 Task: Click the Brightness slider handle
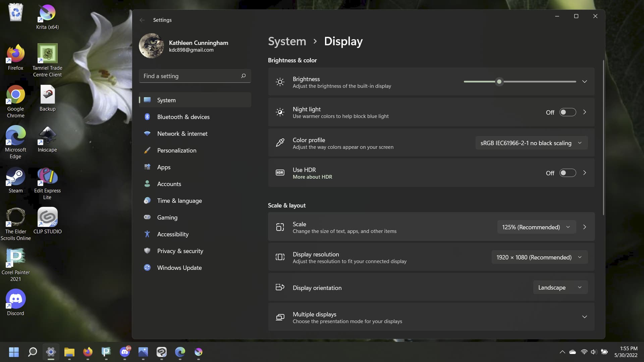coord(499,82)
